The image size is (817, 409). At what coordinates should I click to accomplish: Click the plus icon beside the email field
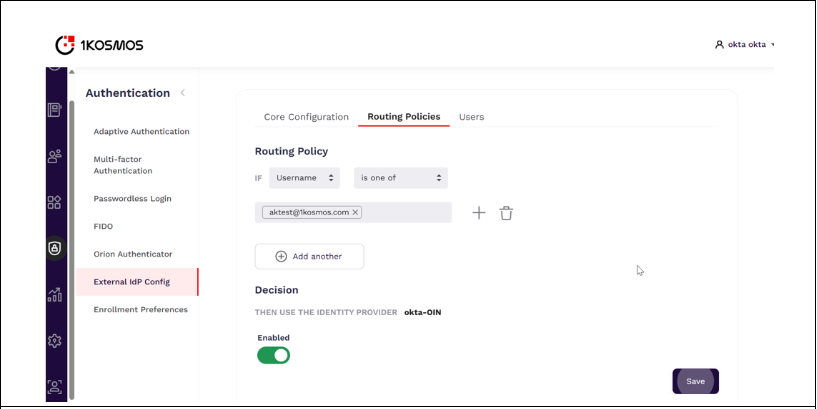coord(478,213)
